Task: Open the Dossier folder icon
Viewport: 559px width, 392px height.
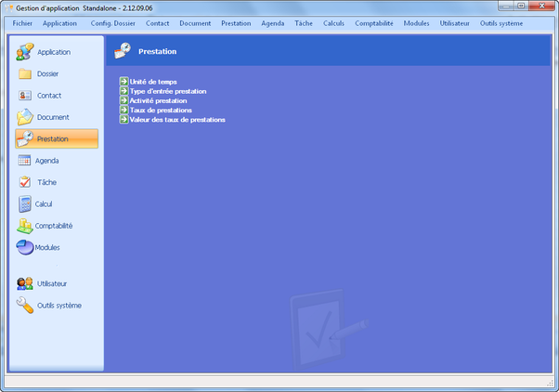Action: (x=25, y=73)
